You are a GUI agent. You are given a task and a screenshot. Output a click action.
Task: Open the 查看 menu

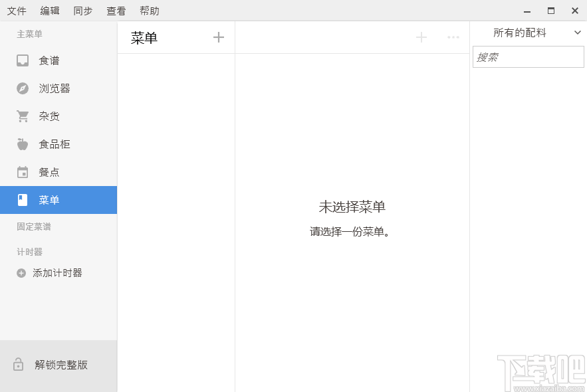pos(116,11)
